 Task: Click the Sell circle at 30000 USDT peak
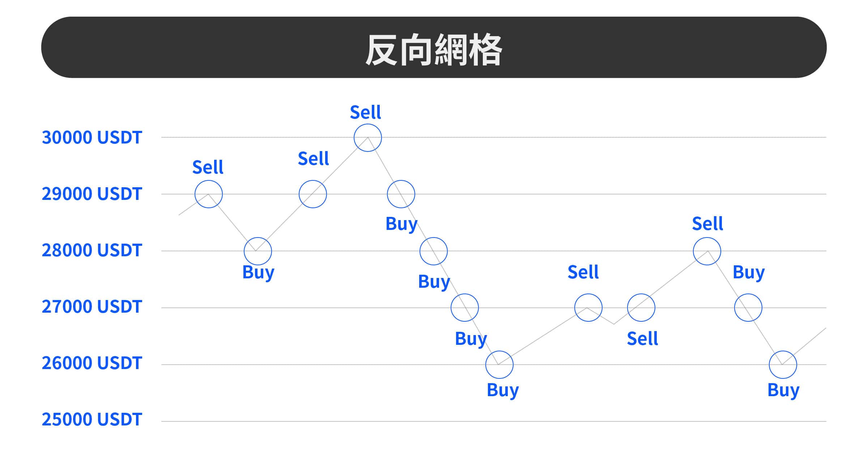(x=368, y=138)
